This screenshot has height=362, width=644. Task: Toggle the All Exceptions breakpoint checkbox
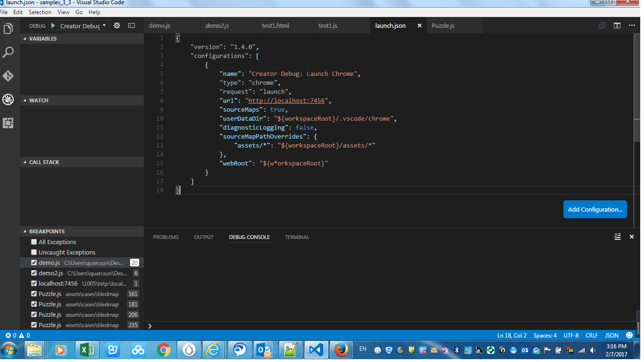coord(34,242)
